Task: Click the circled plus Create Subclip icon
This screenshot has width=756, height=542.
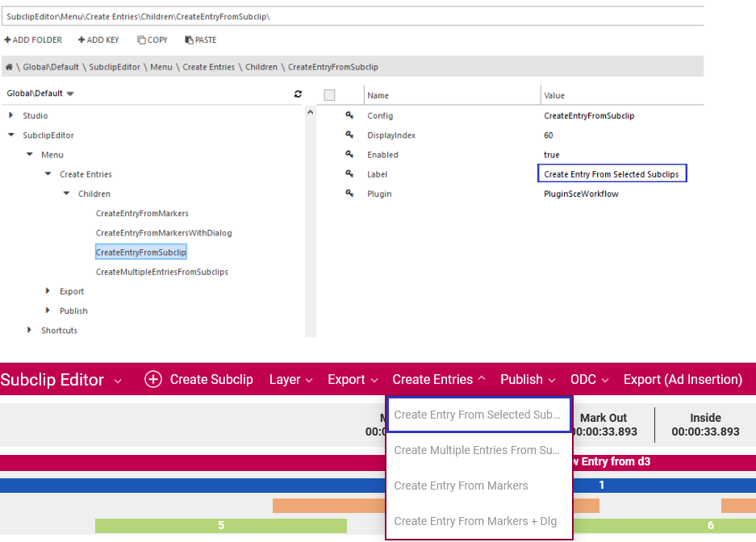Action: [153, 380]
